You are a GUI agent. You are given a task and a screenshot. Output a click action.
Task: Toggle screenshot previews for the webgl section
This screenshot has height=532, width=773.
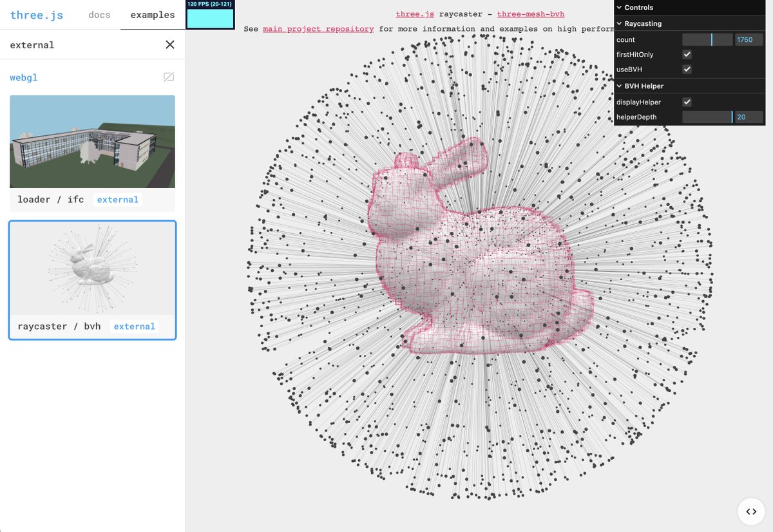point(168,77)
